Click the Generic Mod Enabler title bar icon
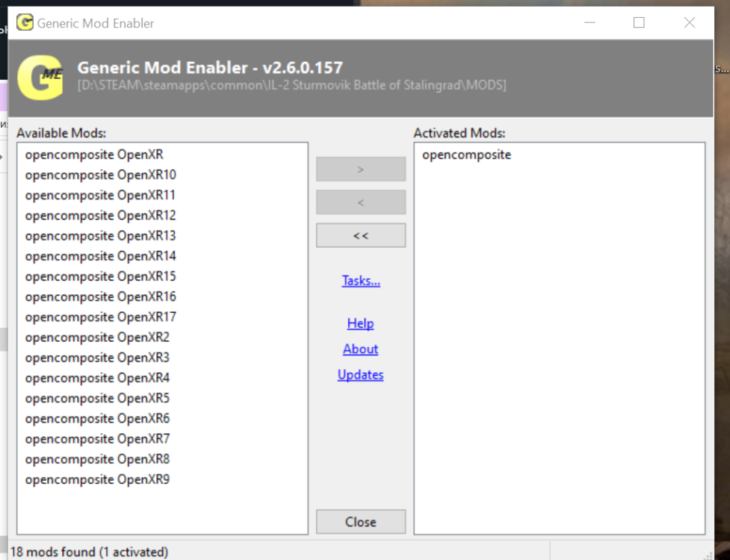Image resolution: width=730 pixels, height=560 pixels. click(x=25, y=22)
